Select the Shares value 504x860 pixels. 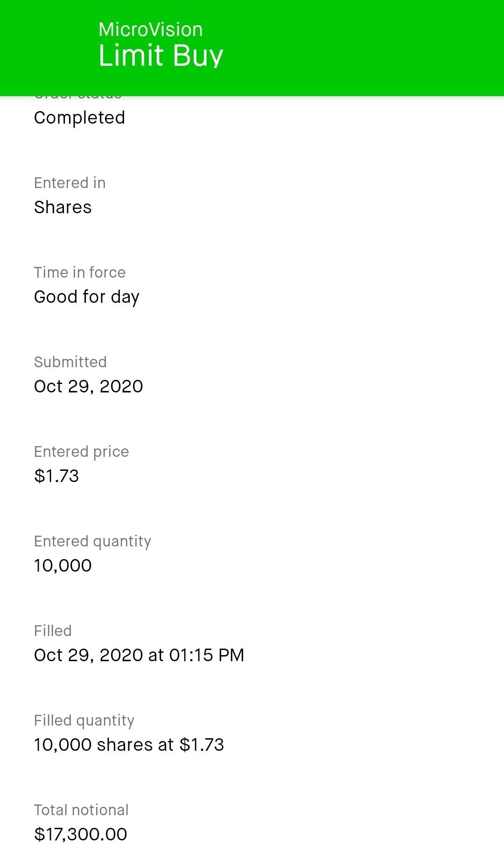pyautogui.click(x=63, y=207)
